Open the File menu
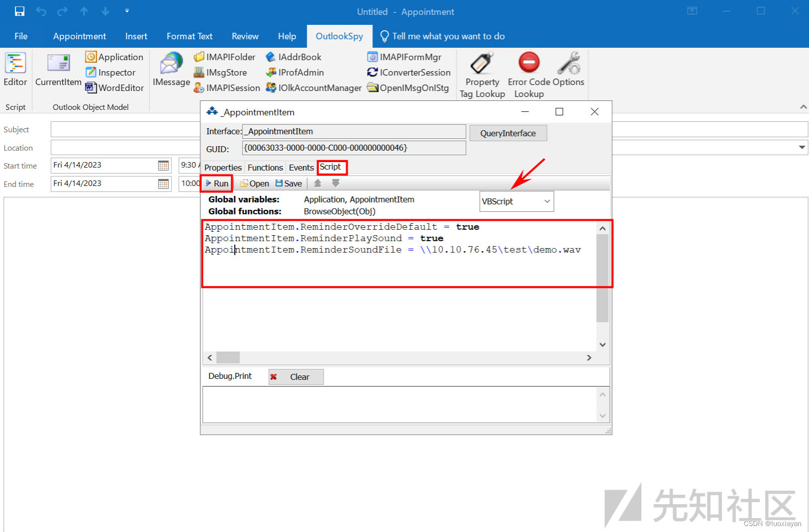The height and width of the screenshot is (532, 809). coord(21,36)
